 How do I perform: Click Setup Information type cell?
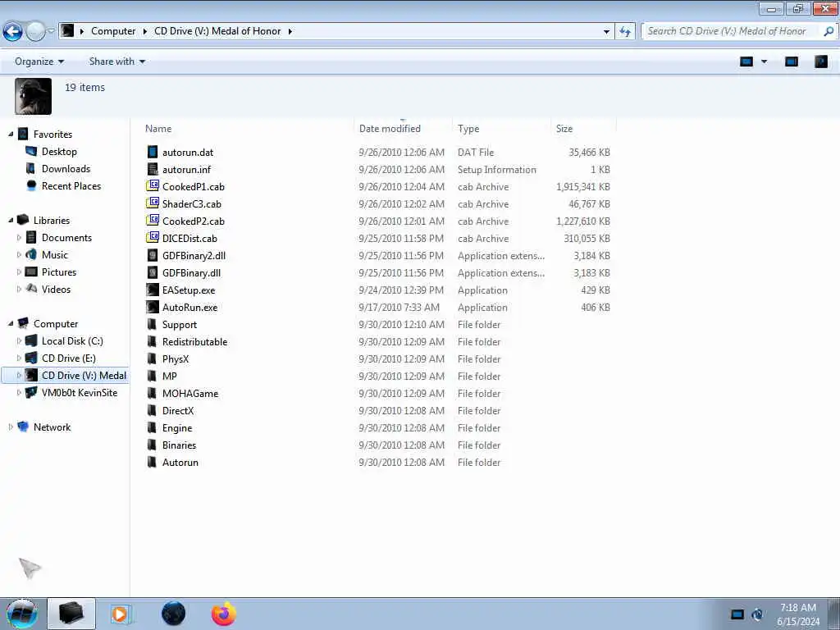[x=496, y=170]
